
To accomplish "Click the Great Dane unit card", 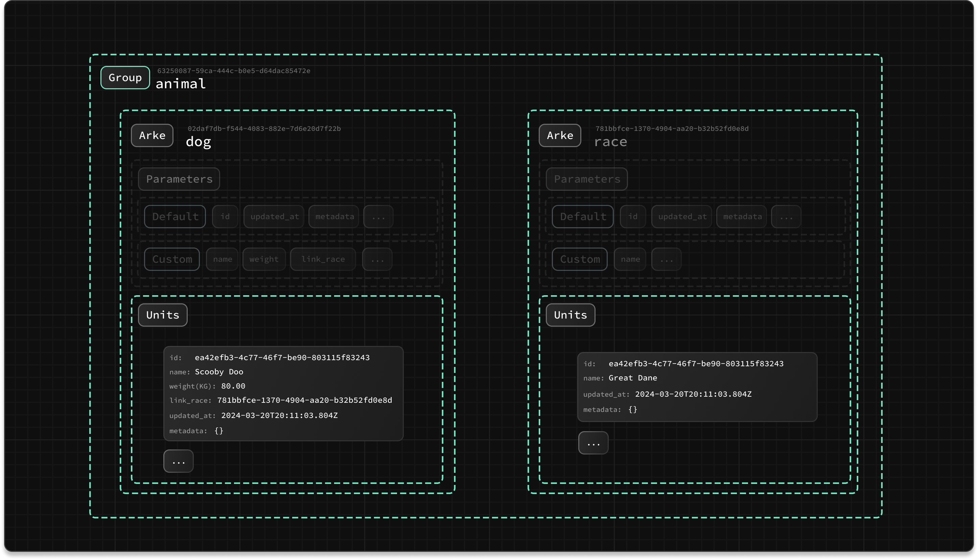I will click(x=697, y=387).
